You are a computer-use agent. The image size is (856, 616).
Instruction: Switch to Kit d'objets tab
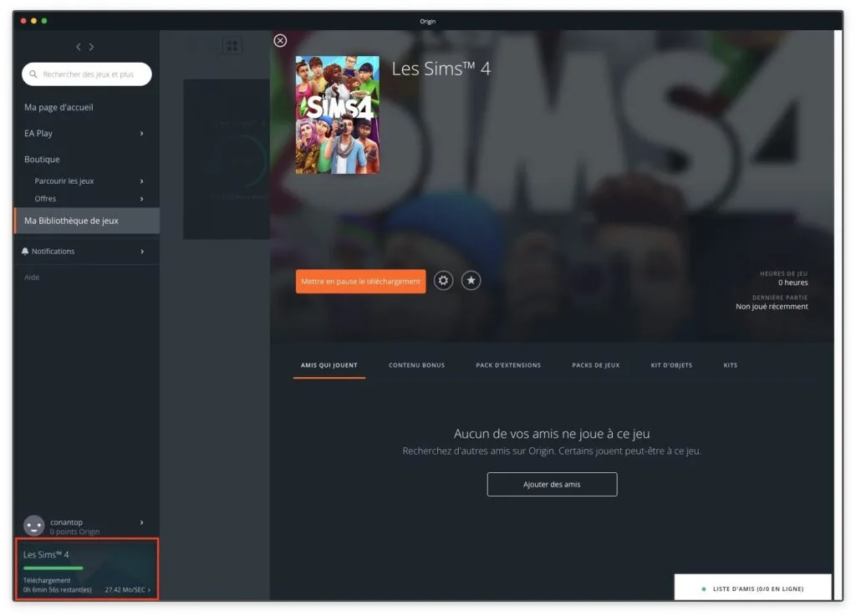[x=671, y=365]
